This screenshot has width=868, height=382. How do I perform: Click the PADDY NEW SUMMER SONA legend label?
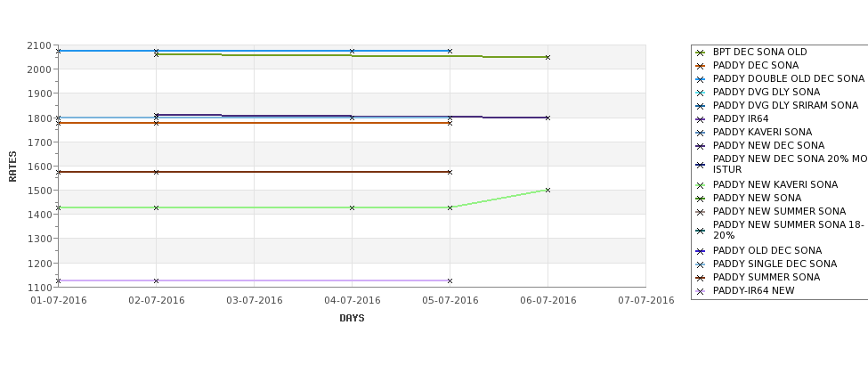(780, 212)
